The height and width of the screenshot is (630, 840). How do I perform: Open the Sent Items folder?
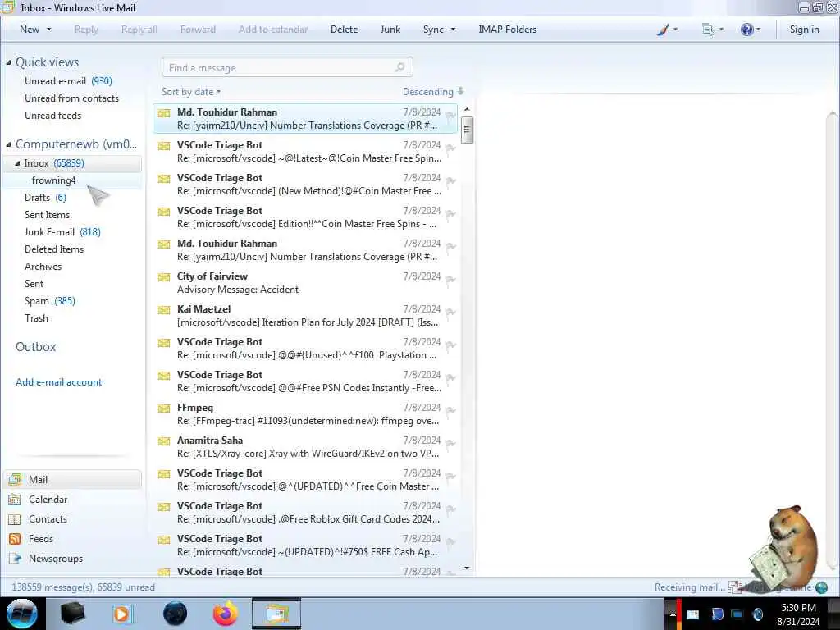click(x=47, y=214)
